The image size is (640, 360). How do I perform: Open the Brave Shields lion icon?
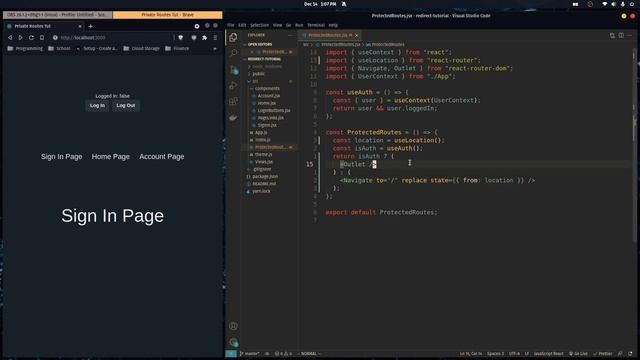pos(180,38)
